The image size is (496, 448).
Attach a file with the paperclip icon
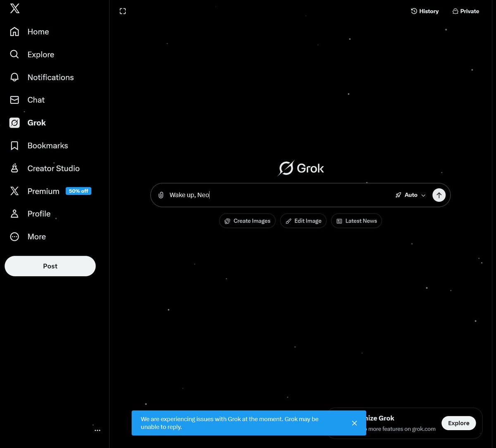(x=161, y=195)
